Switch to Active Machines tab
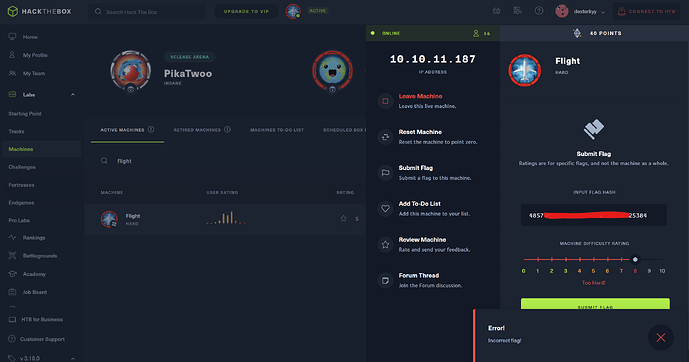This screenshot has height=362, width=689. [122, 130]
